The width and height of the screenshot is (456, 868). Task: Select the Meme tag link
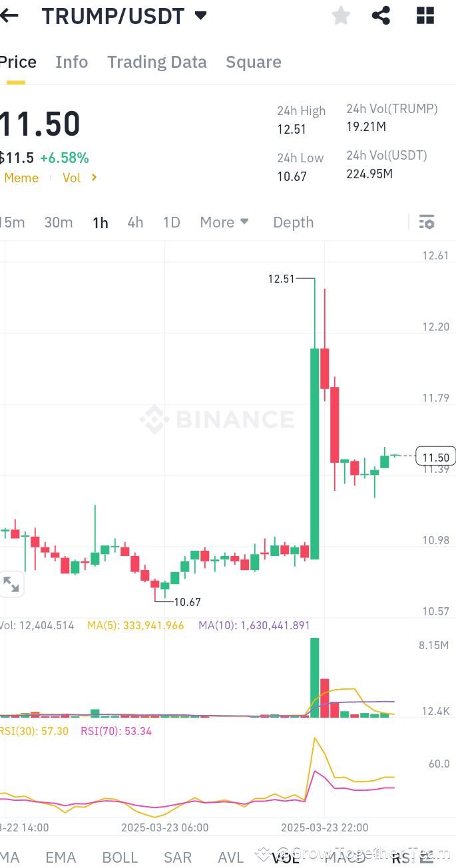21,178
